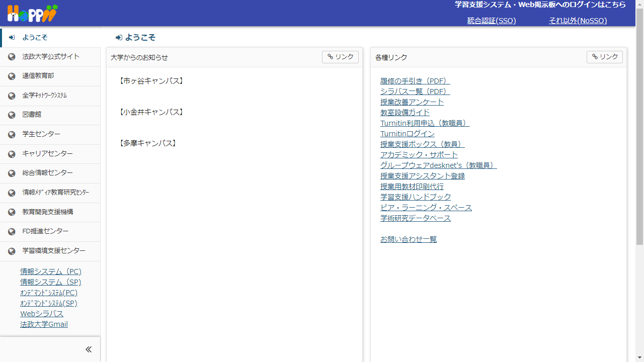This screenshot has height=362, width=644.
Task: Open お問い合わせ一覧
Action: [409, 239]
